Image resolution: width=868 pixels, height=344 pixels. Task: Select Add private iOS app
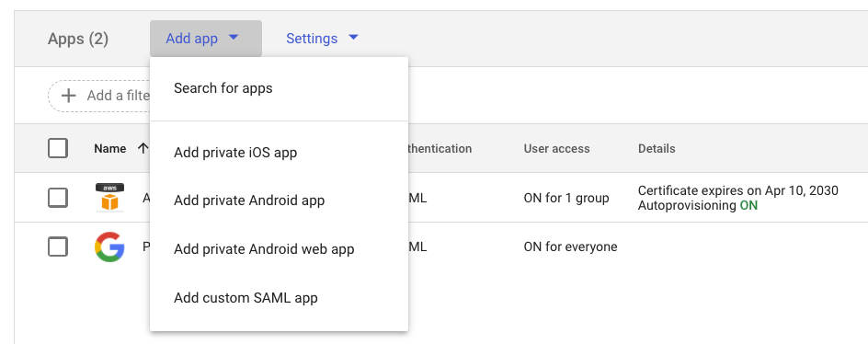coord(279,153)
